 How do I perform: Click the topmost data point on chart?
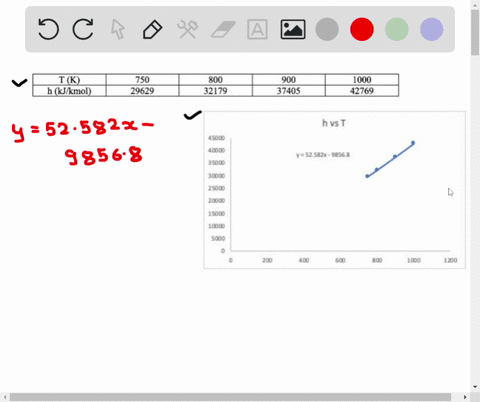(413, 143)
